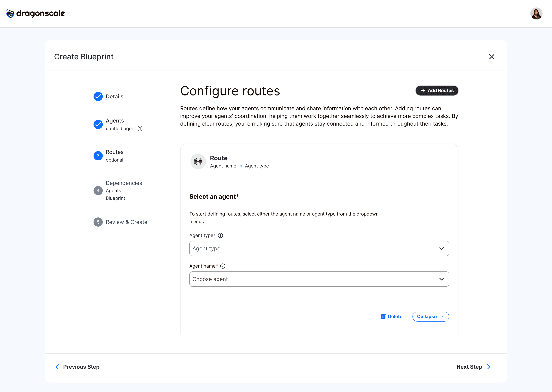Viewport: 552px width, 392px height.
Task: Click the Add Routes button
Action: tap(437, 91)
